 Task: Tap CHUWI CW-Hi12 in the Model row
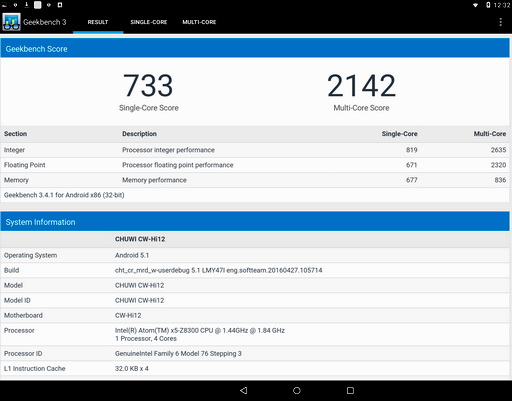(x=139, y=285)
